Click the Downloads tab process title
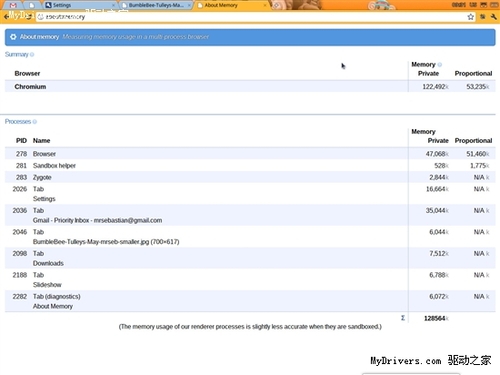Image resolution: width=500 pixels, height=375 pixels. click(48, 263)
